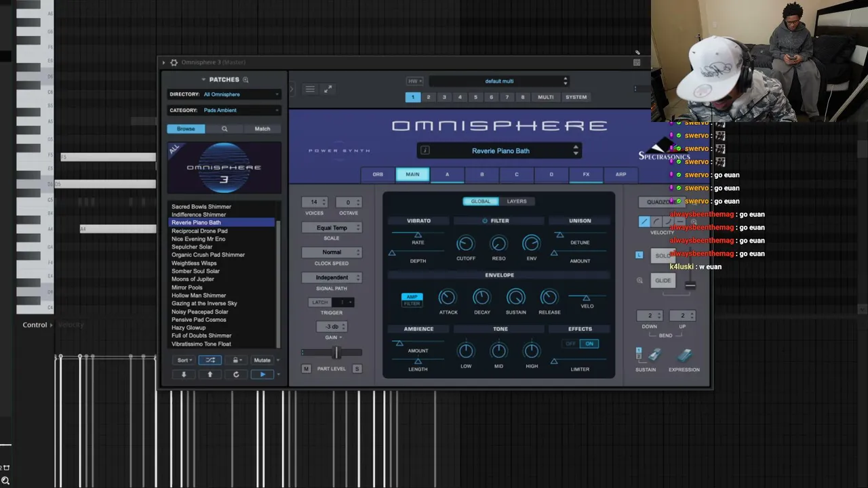Click the magnifier zoom icon beside PATCHES
The height and width of the screenshot is (488, 868).
[245, 80]
